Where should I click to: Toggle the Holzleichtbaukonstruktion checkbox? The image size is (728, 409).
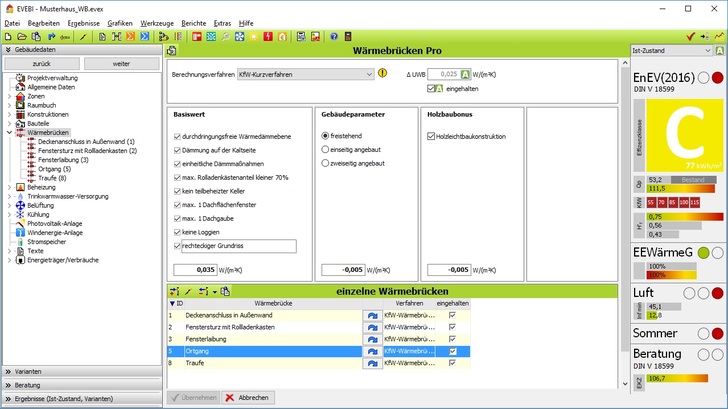(x=430, y=135)
